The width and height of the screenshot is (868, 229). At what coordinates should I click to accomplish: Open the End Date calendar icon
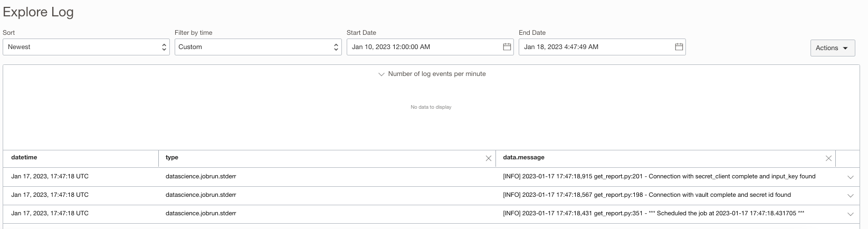click(x=679, y=47)
